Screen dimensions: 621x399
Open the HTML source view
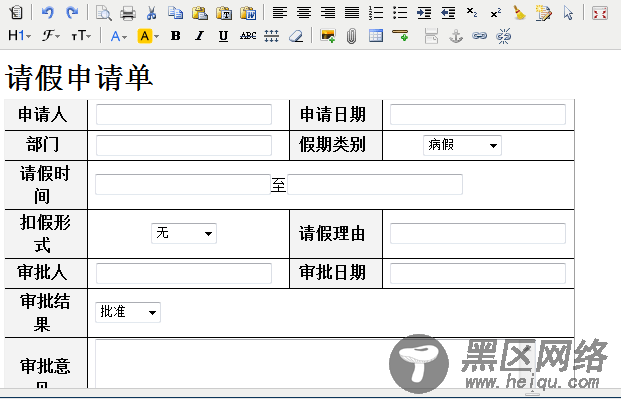click(x=16, y=13)
